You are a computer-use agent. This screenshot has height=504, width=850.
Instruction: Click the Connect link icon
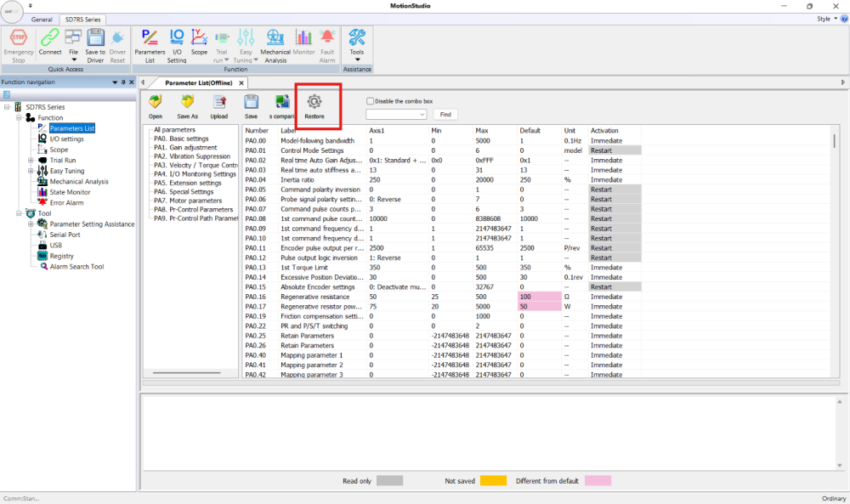[50, 38]
